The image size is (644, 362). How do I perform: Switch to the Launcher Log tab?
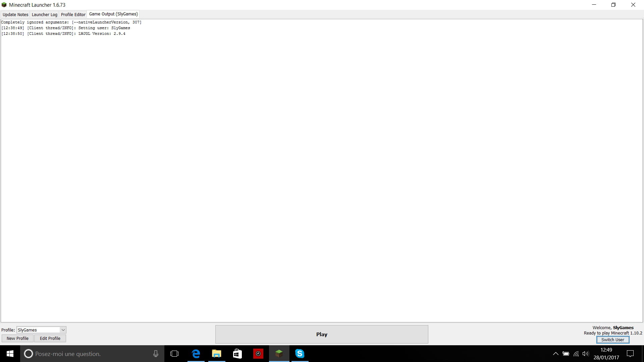[x=44, y=14]
